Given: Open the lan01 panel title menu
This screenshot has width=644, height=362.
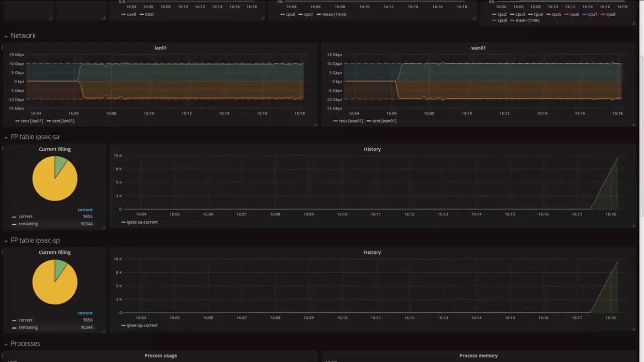Looking at the screenshot, I should (x=160, y=48).
